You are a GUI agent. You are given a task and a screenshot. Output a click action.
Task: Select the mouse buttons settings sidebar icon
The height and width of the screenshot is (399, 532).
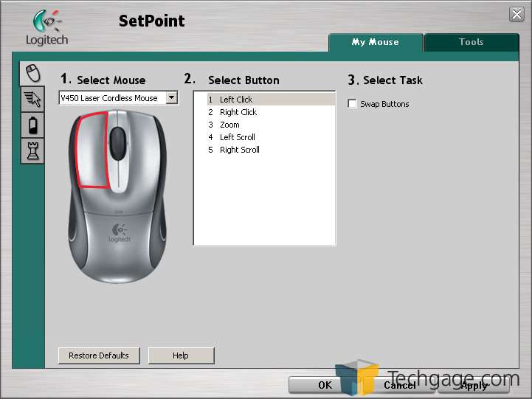tap(32, 72)
